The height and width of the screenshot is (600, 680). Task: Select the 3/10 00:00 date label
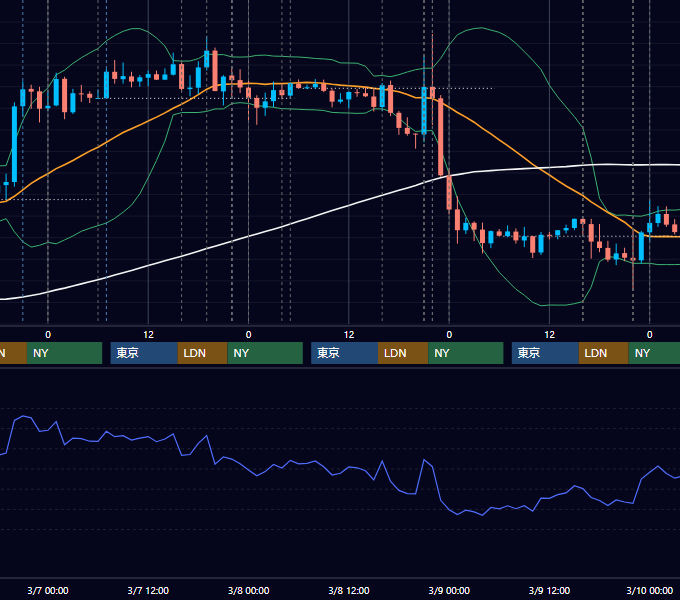649,590
